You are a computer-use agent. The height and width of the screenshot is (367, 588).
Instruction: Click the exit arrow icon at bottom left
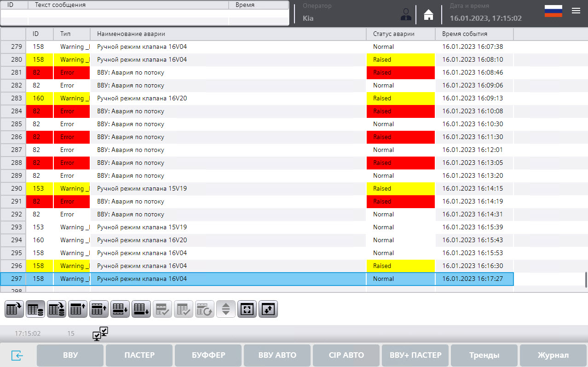17,355
